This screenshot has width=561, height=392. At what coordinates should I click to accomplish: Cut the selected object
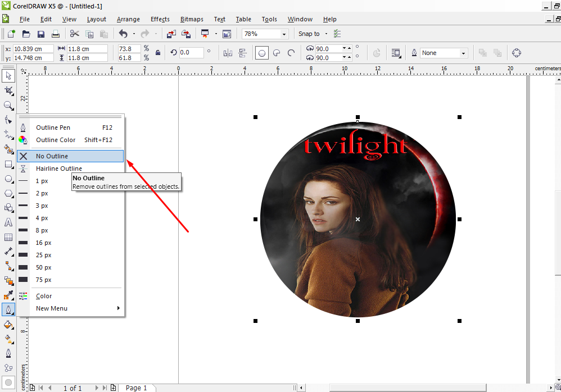pos(74,34)
